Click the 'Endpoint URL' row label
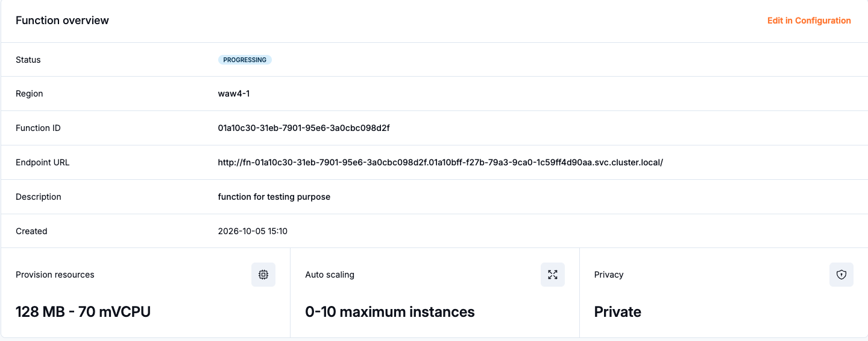The image size is (868, 341). [x=43, y=162]
